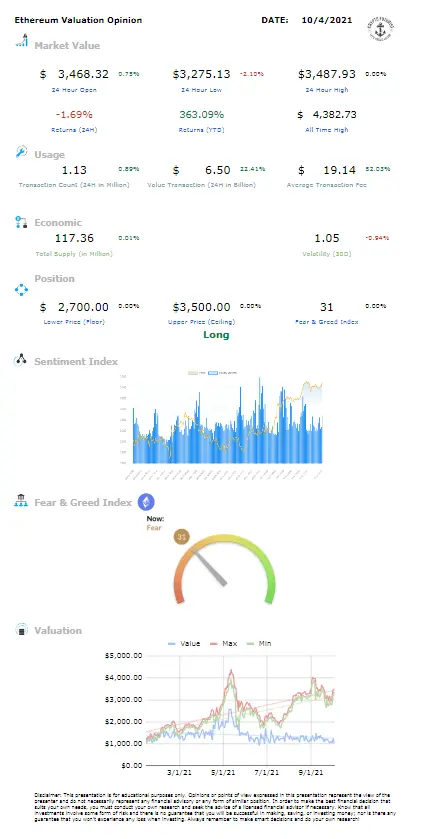Click the disclaimer paragraph at the bottom
The width and height of the screenshot is (425, 839).
215,807
